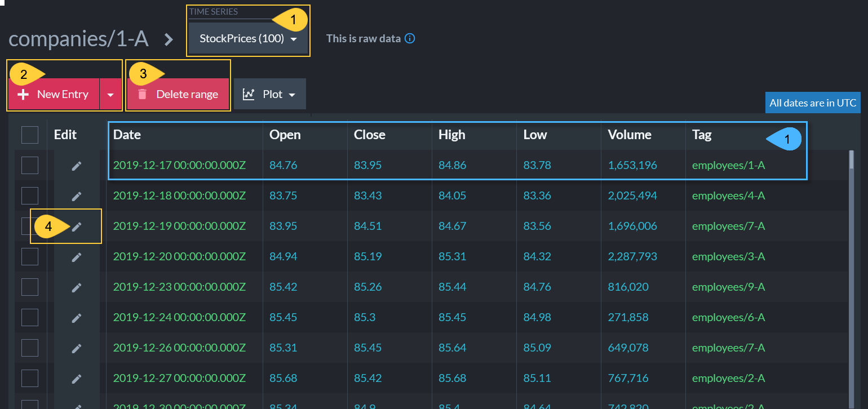
Task: Click the Close value 85.26
Action: pyautogui.click(x=367, y=287)
